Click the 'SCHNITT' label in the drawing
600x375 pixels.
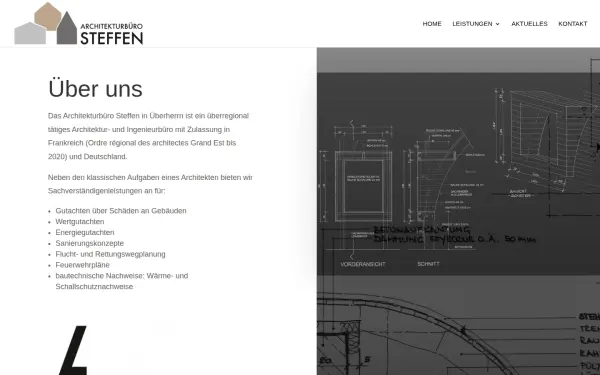point(428,264)
